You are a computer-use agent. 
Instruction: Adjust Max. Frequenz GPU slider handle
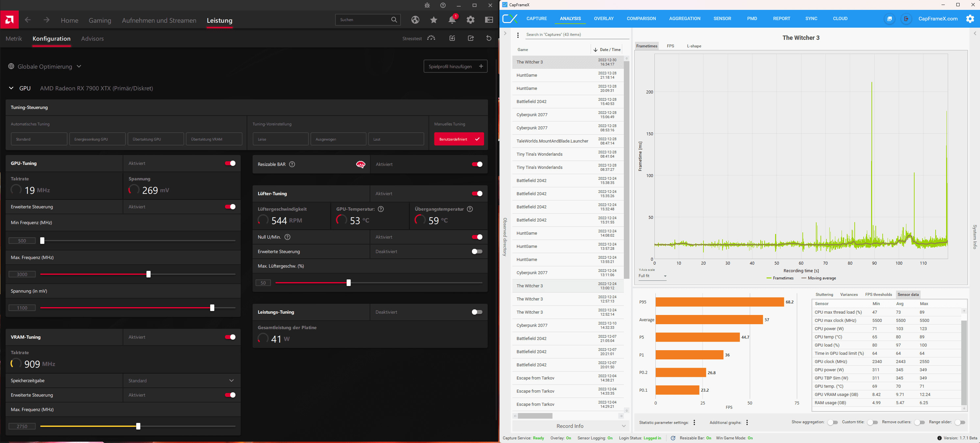pyautogui.click(x=148, y=274)
